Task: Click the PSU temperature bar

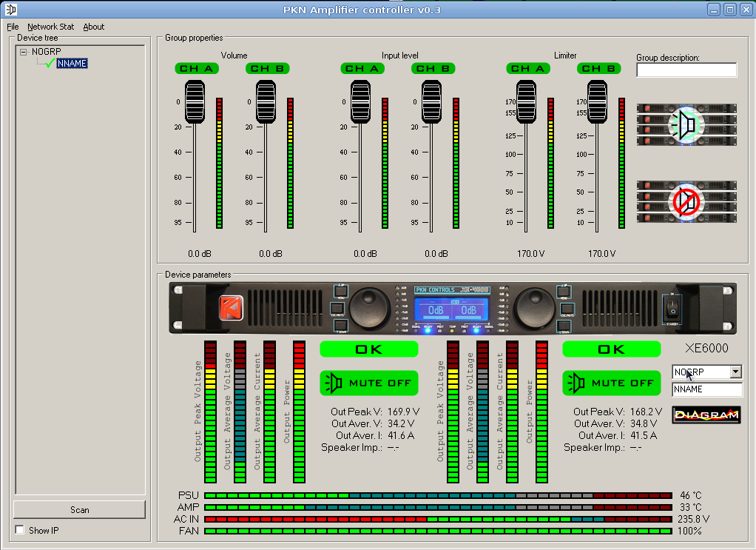Action: coord(438,495)
